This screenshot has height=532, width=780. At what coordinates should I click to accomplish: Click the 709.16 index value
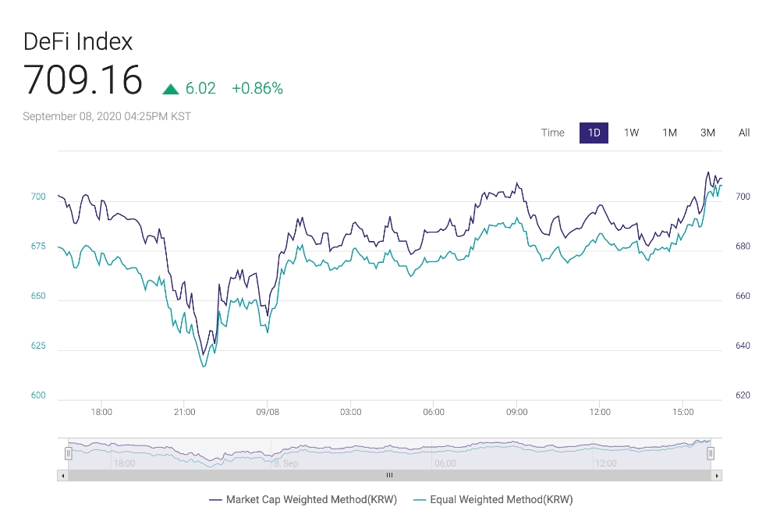[83, 80]
